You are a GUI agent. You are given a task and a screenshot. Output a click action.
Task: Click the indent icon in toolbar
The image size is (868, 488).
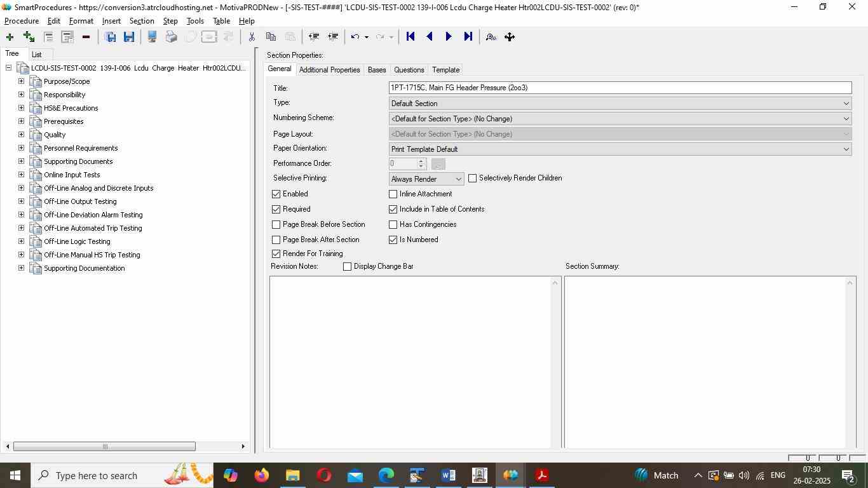332,37
